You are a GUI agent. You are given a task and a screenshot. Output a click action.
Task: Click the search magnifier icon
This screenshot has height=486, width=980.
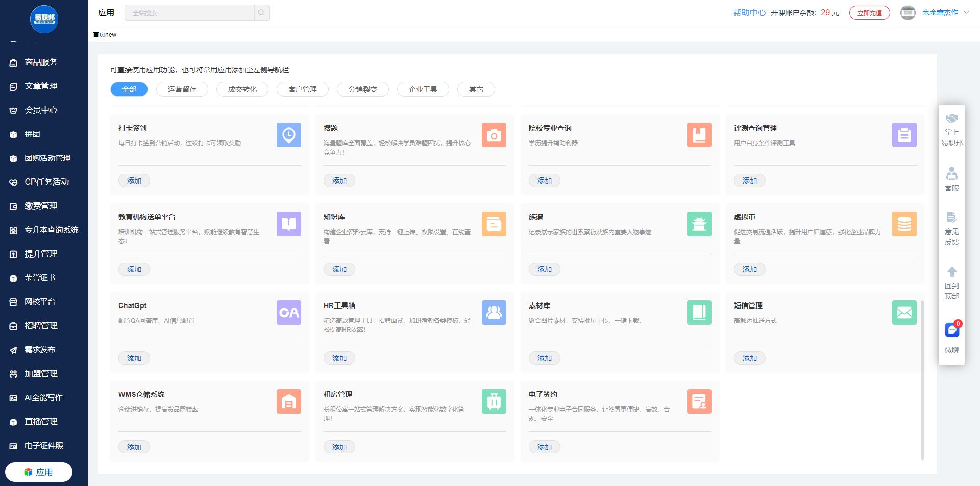coord(261,13)
